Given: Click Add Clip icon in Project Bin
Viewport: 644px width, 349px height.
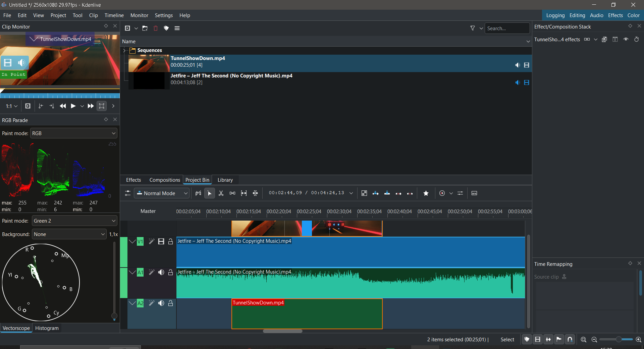Looking at the screenshot, I should point(127,28).
